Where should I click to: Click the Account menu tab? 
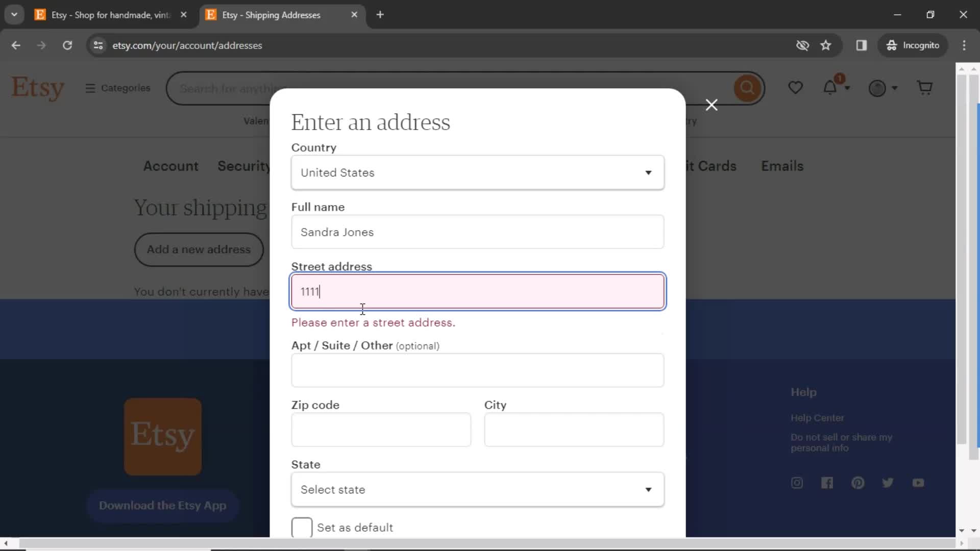tap(171, 166)
